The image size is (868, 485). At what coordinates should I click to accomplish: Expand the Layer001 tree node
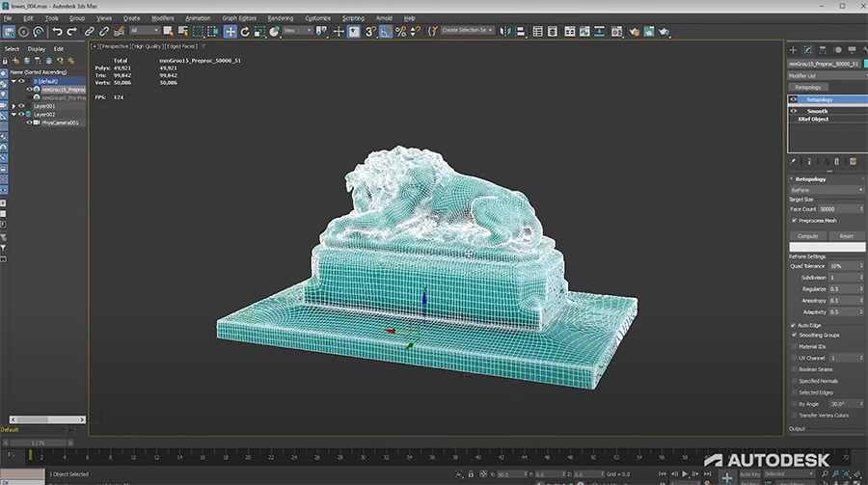14,106
